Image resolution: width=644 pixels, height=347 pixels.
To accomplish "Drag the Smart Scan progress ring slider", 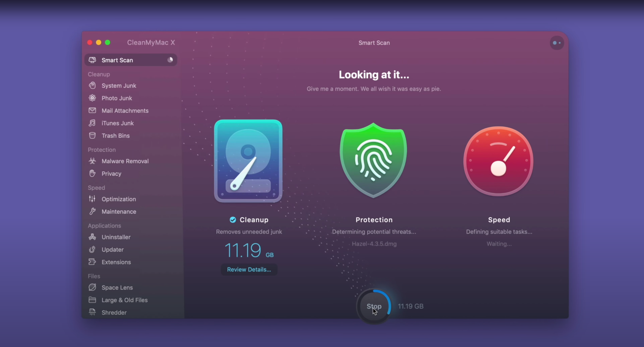I will point(373,306).
